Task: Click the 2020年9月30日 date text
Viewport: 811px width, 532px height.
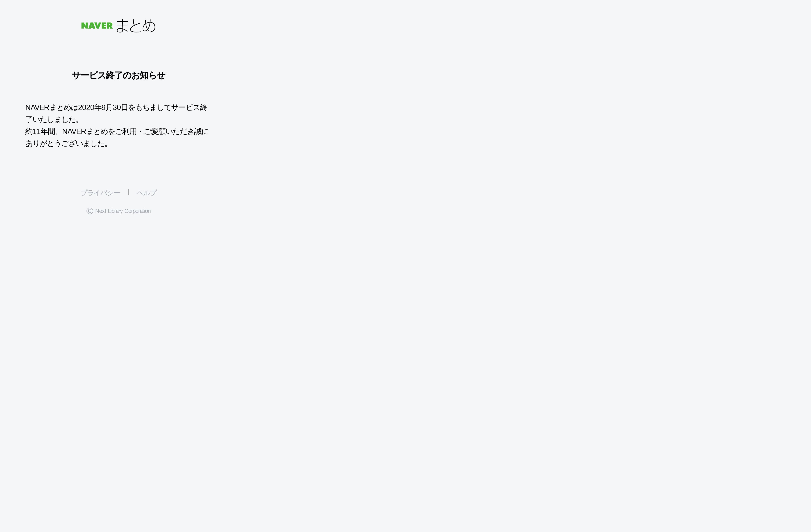Action: pyautogui.click(x=103, y=108)
